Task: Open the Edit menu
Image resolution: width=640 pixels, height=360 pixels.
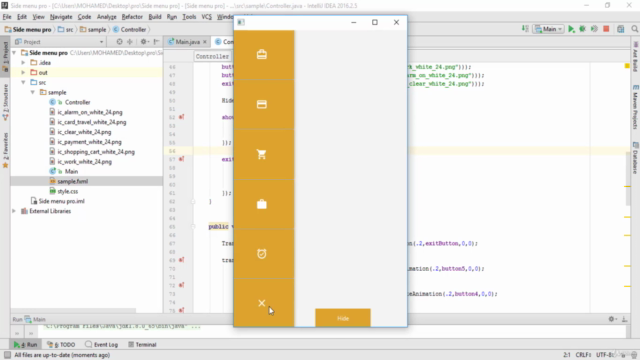Action: 22,17
